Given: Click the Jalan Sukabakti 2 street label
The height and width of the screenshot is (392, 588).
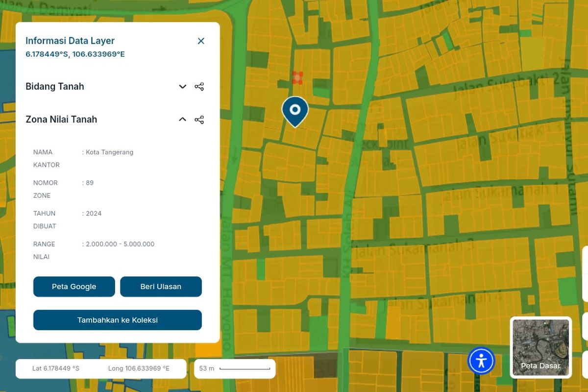Looking at the screenshot, I should point(506,85).
